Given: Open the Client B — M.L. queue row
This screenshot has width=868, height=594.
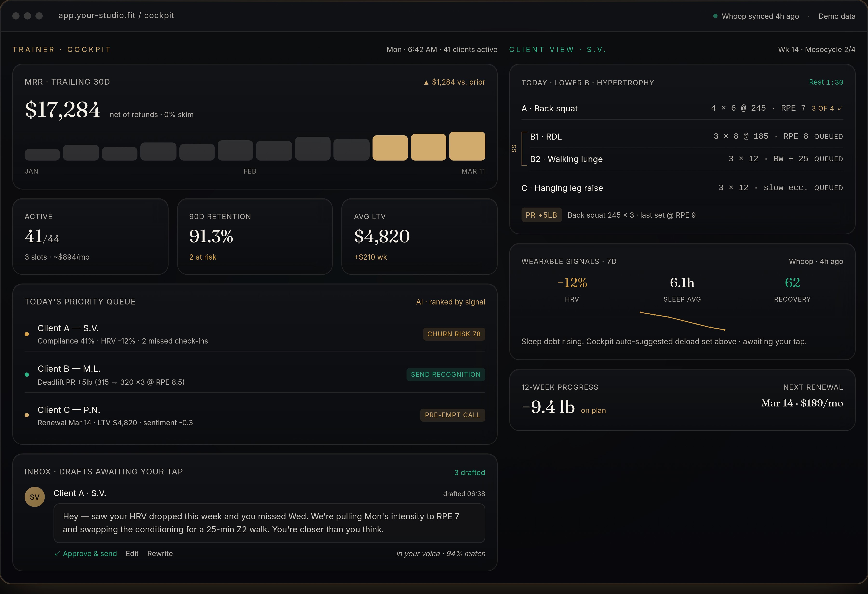Looking at the screenshot, I should (x=255, y=375).
